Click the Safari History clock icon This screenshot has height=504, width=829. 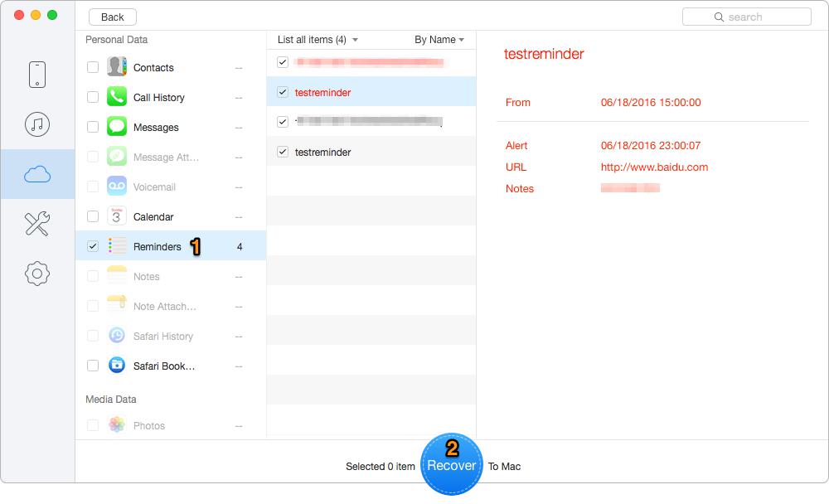(117, 335)
